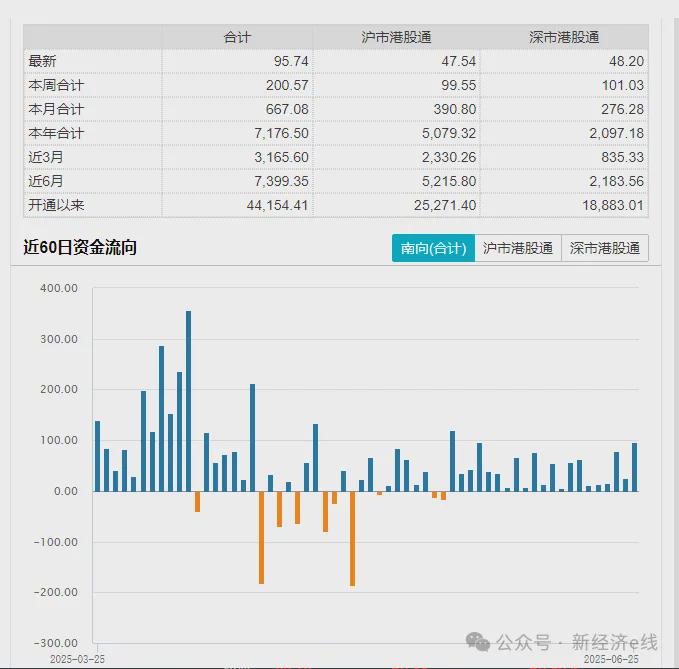Click the value 2,183.56 in the table
The height and width of the screenshot is (669, 679).
(x=617, y=181)
